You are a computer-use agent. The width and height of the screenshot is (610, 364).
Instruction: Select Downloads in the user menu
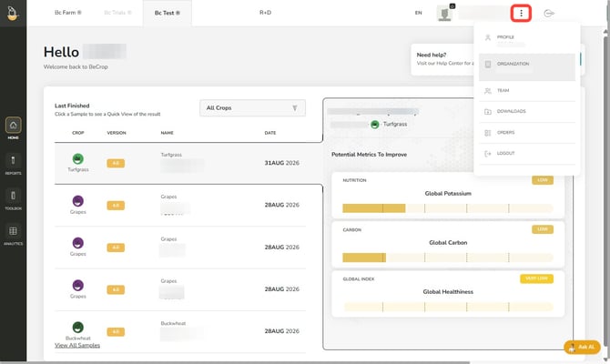(x=527, y=112)
